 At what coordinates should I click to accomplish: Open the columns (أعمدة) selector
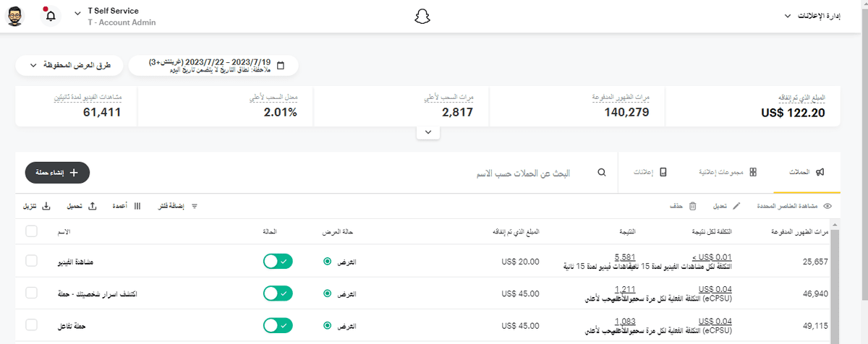[137, 206]
